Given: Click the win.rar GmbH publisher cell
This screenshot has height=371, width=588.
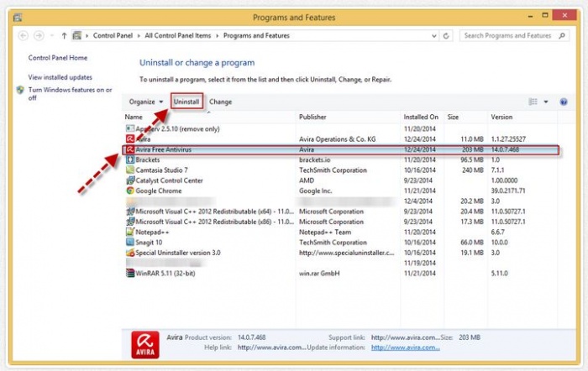Looking at the screenshot, I should click(x=319, y=273).
